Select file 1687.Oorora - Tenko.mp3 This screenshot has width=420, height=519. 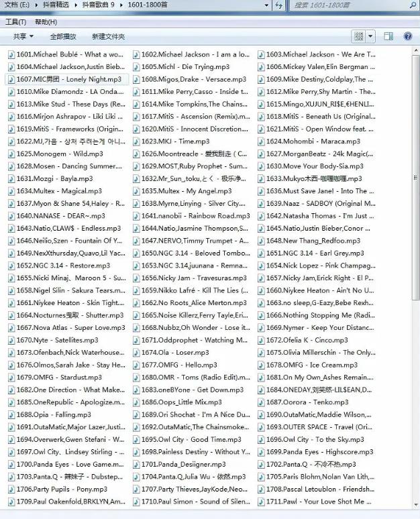click(x=303, y=402)
